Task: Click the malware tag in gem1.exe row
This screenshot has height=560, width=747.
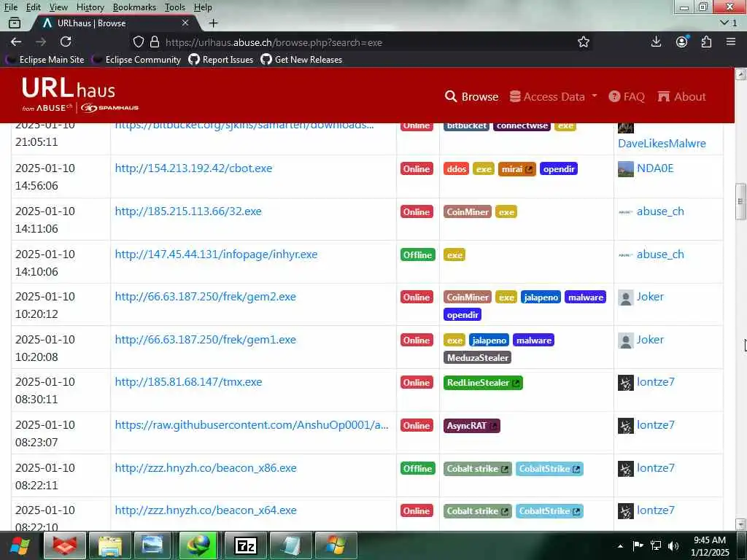Action: pos(533,341)
